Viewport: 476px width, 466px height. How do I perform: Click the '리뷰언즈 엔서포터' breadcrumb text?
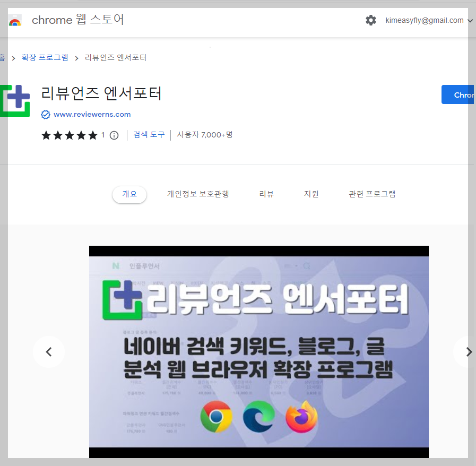115,57
